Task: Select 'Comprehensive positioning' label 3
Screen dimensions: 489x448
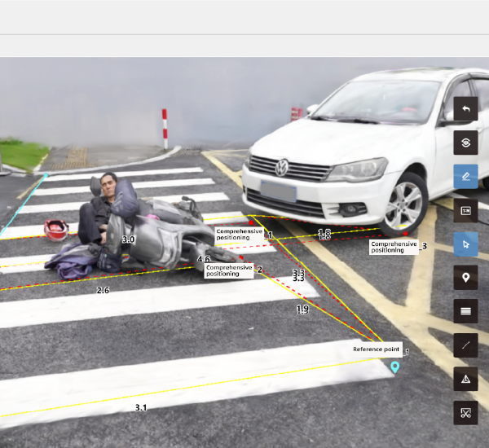Action: click(393, 246)
